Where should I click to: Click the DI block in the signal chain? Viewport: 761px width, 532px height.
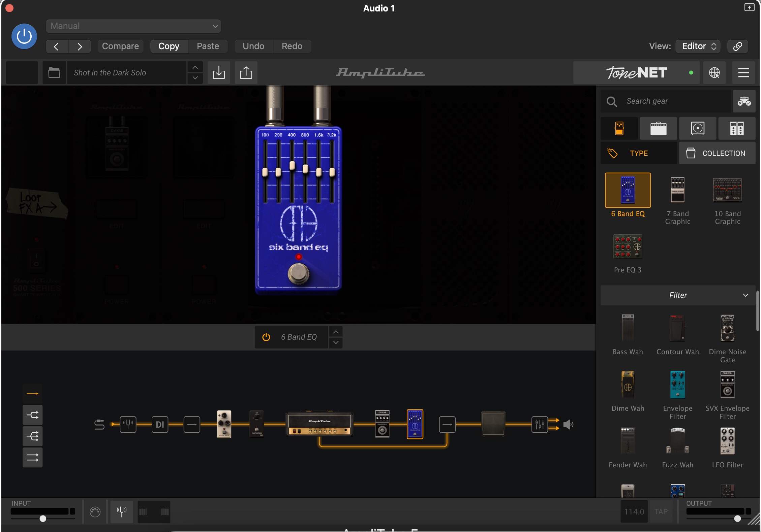point(160,424)
